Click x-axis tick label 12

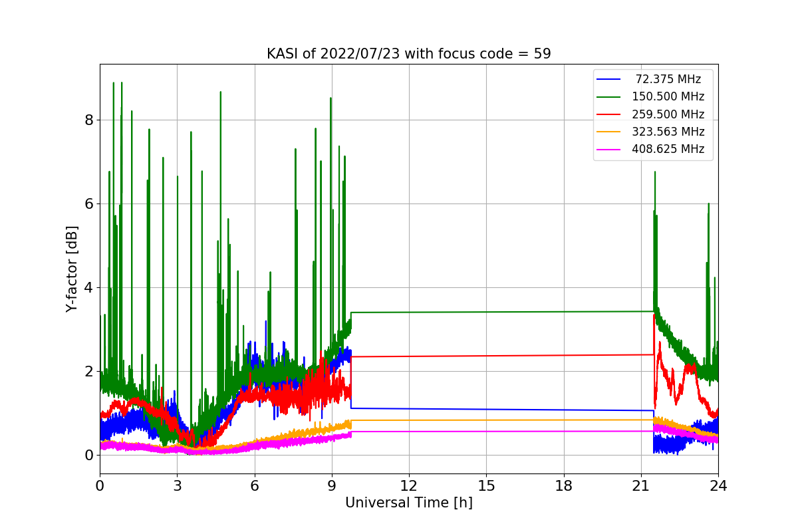point(409,485)
